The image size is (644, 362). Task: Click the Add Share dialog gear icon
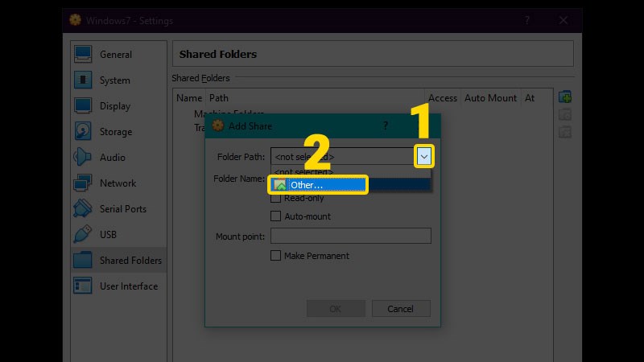coord(218,125)
